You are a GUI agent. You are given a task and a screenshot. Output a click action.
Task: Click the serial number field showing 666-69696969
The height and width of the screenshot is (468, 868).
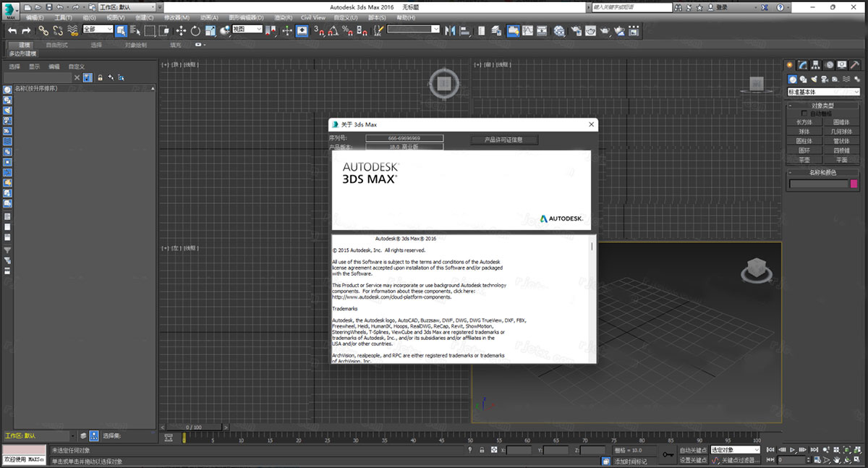pos(405,137)
